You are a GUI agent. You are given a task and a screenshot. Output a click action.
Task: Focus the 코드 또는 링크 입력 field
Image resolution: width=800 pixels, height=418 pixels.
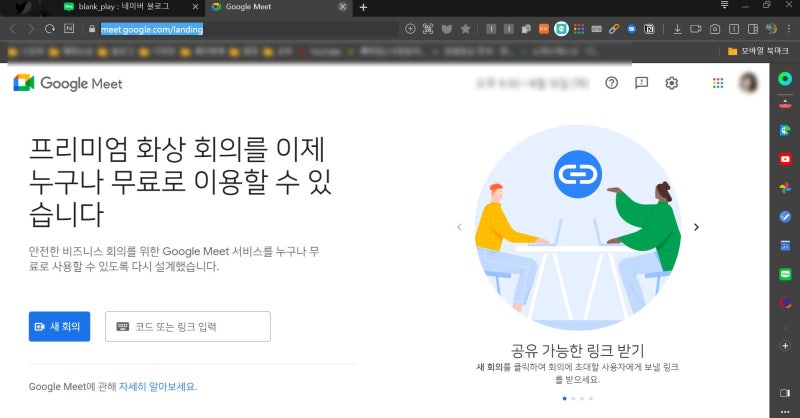(x=188, y=326)
